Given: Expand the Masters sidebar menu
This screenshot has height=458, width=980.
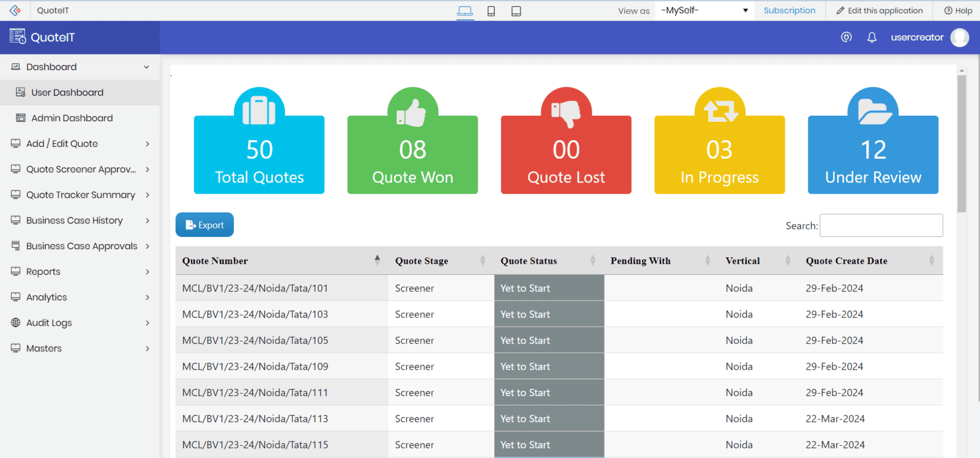Looking at the screenshot, I should tap(80, 348).
